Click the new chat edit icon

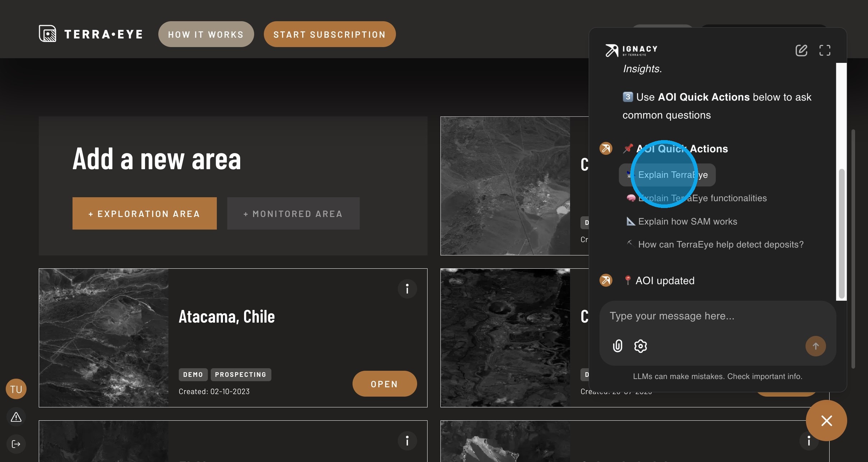click(x=801, y=50)
